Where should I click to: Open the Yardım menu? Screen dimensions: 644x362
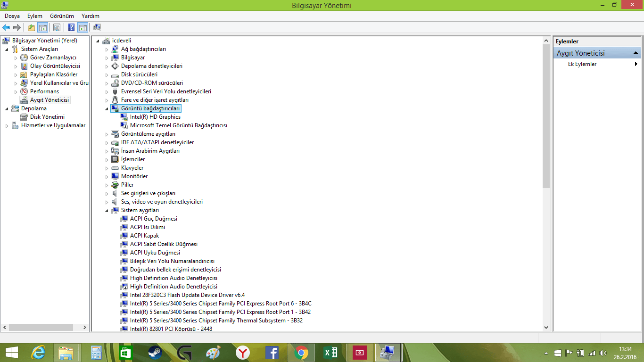tap(91, 16)
